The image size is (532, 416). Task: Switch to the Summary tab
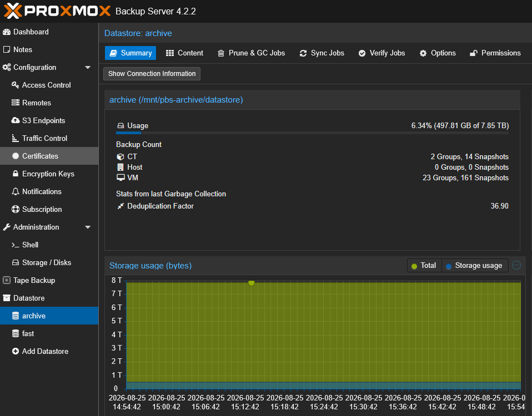(131, 53)
